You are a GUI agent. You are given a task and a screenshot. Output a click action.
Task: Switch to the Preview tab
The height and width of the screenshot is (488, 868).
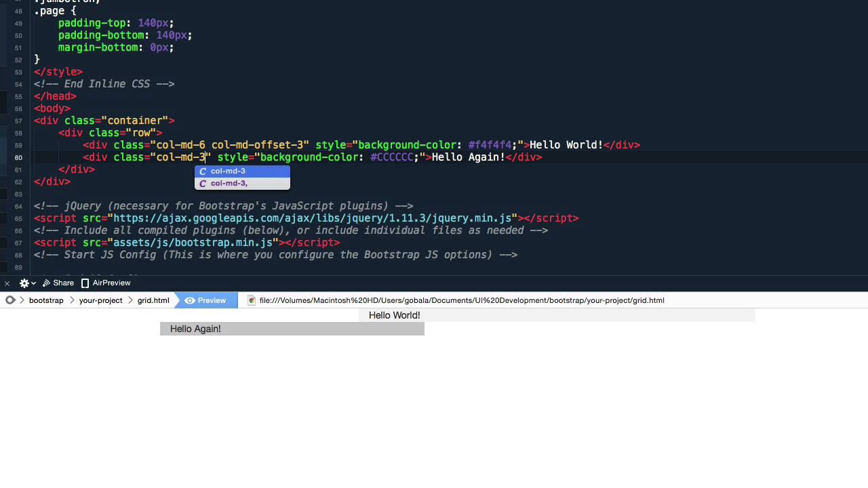206,300
